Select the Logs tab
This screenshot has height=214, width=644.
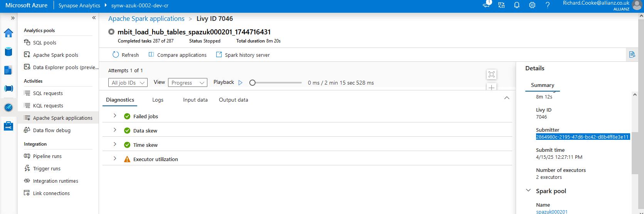[158, 100]
